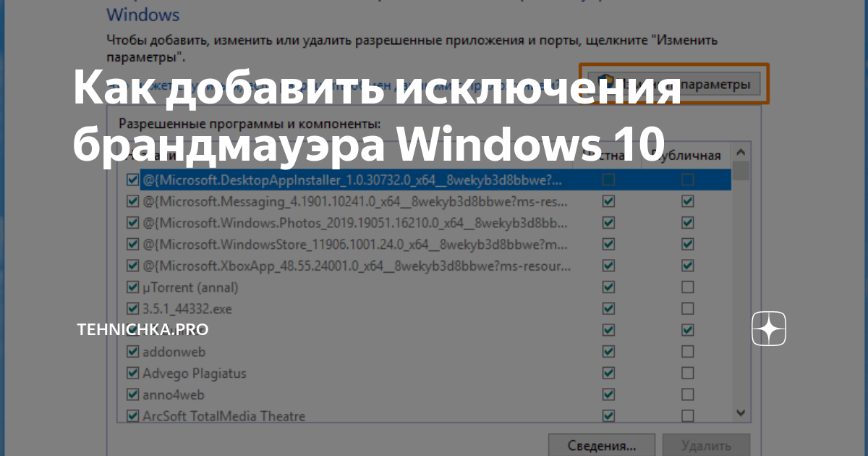Uncheck the Microsoft.Windows.Photos row enable checkbox

tap(132, 223)
